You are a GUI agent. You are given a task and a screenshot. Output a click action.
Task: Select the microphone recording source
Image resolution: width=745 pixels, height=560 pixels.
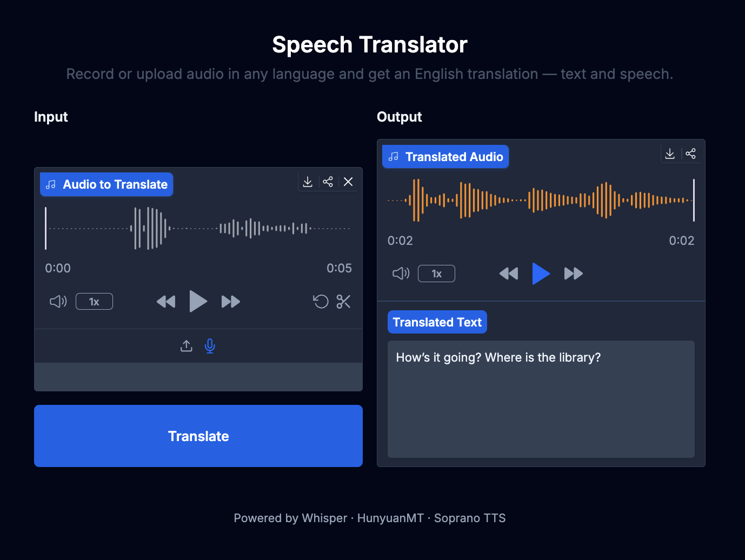tap(210, 346)
